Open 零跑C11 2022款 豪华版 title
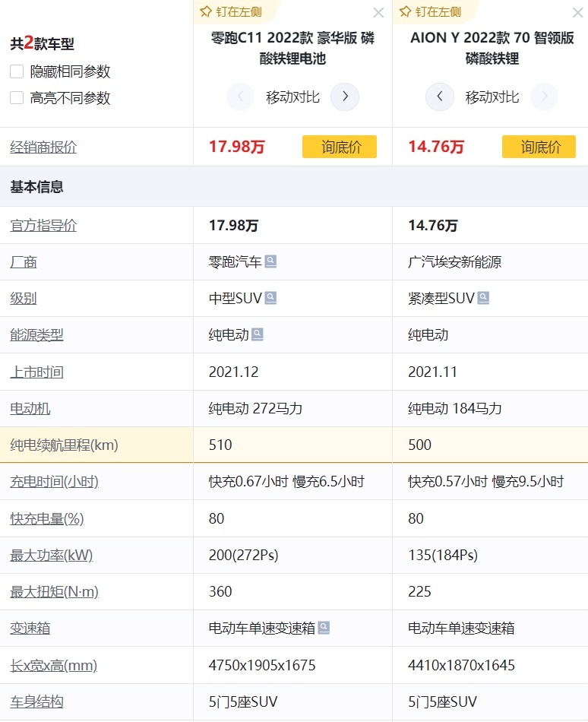The width and height of the screenshot is (588, 722). point(292,48)
